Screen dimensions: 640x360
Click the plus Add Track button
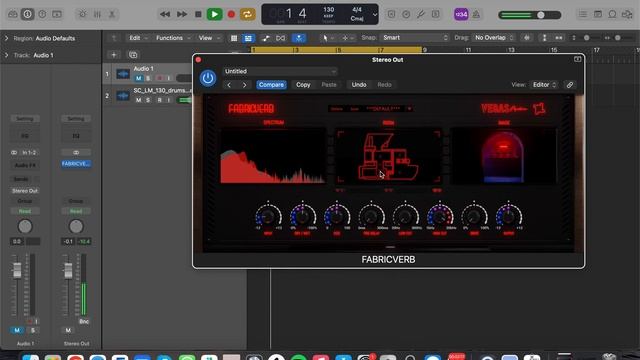[x=113, y=55]
